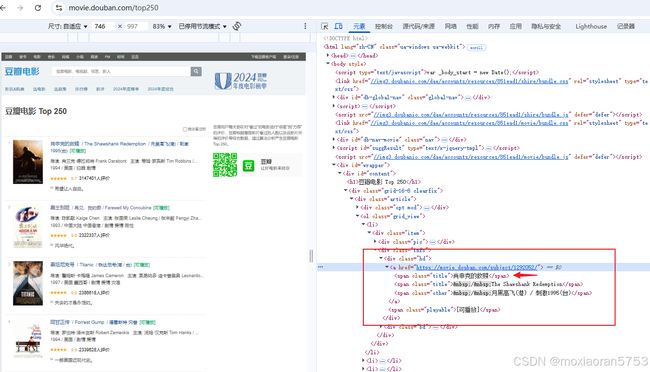Click the browser forward arrow
The height and width of the screenshot is (372, 650).
tap(20, 7)
